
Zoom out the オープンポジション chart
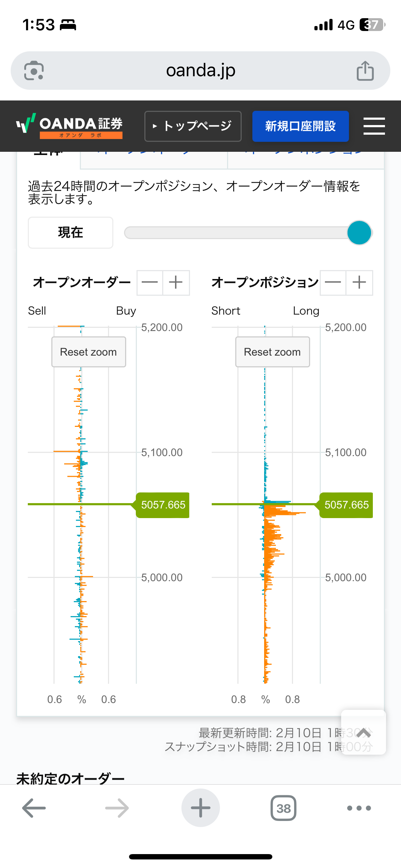(x=333, y=283)
